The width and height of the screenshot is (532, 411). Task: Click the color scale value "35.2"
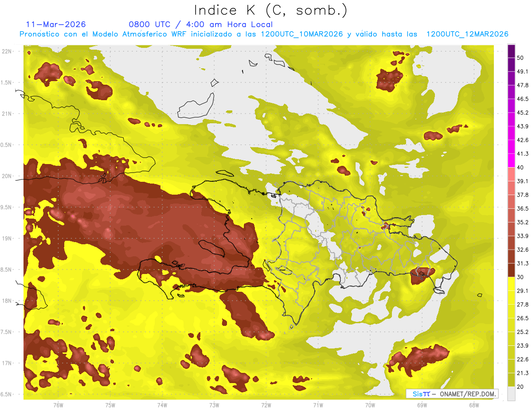pyautogui.click(x=522, y=222)
